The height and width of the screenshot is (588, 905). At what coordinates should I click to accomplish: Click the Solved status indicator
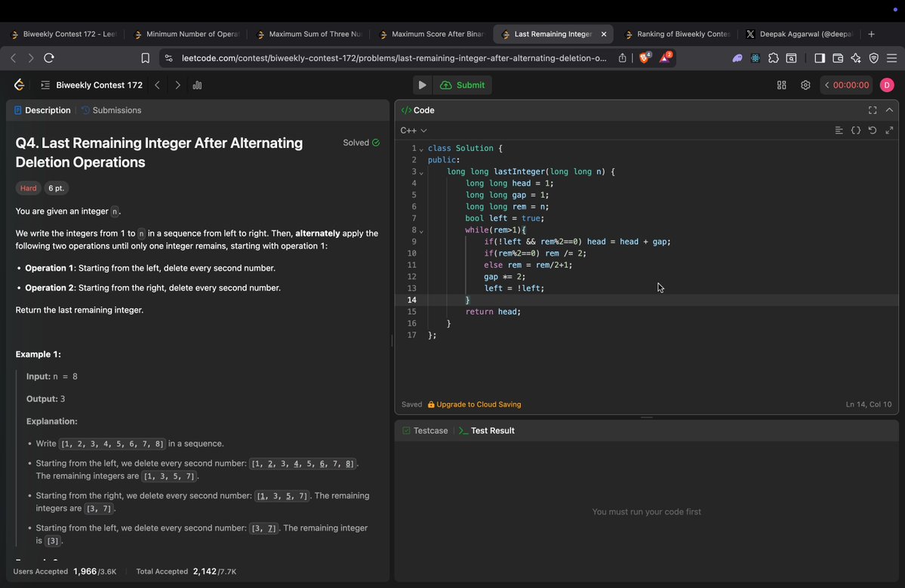pyautogui.click(x=362, y=143)
